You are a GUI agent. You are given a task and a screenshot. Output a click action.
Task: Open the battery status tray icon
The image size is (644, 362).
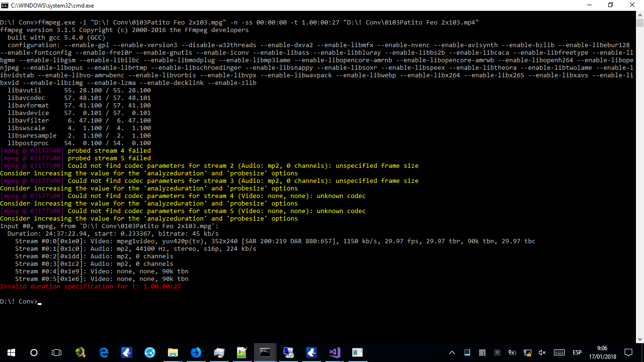coord(512,352)
